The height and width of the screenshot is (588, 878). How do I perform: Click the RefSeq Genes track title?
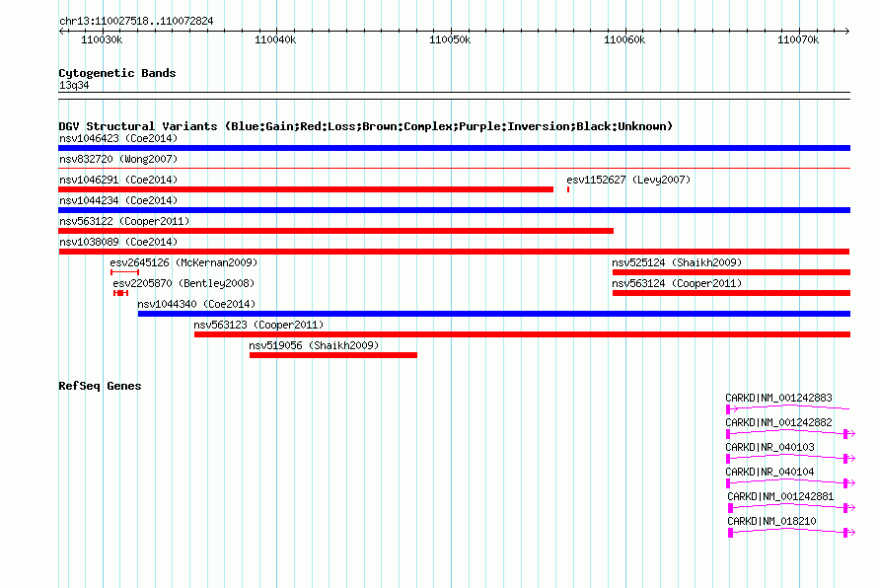pos(100,386)
